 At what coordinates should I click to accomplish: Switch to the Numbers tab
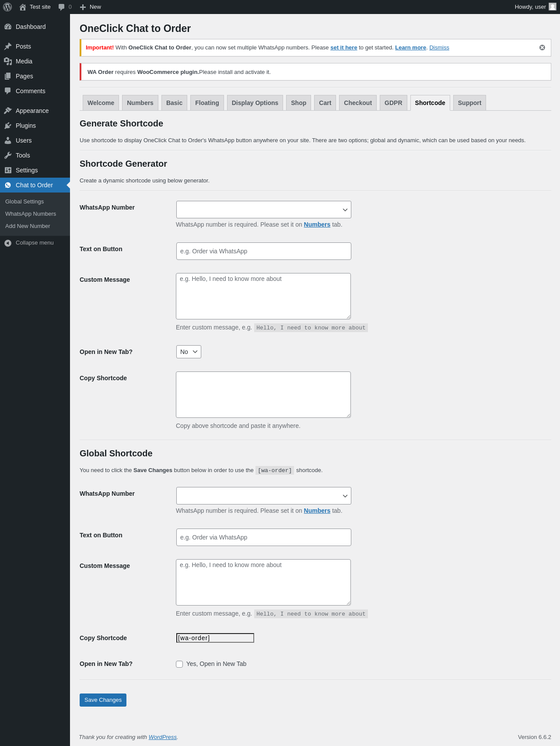pyautogui.click(x=140, y=103)
